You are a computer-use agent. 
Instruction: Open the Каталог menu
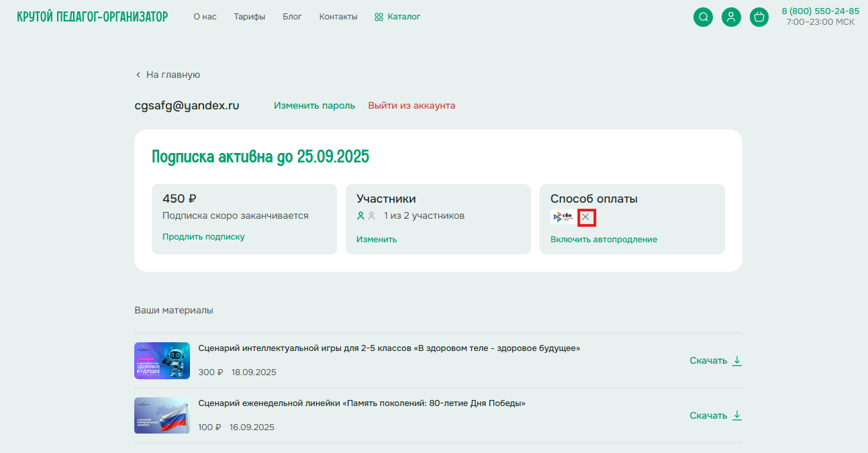[397, 17]
